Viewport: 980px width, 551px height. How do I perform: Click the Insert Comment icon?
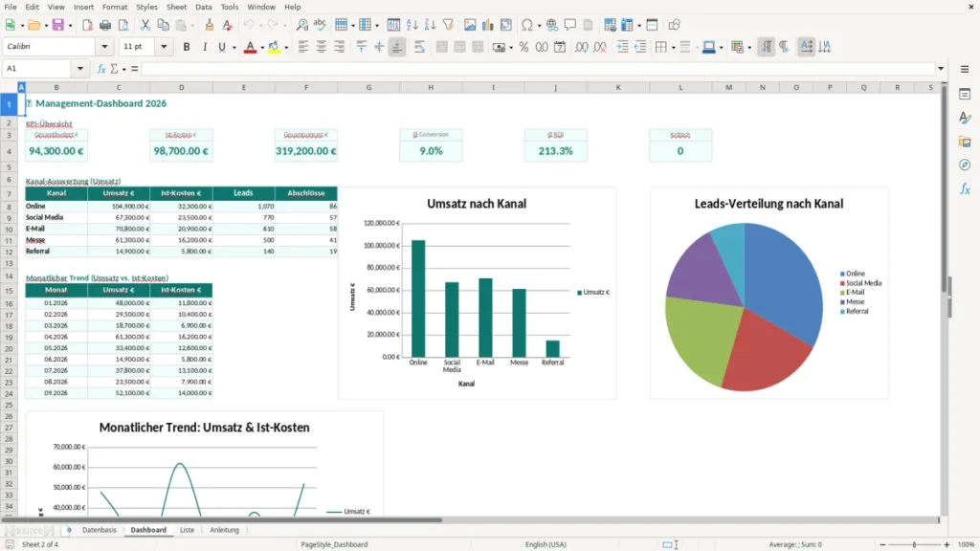[570, 25]
